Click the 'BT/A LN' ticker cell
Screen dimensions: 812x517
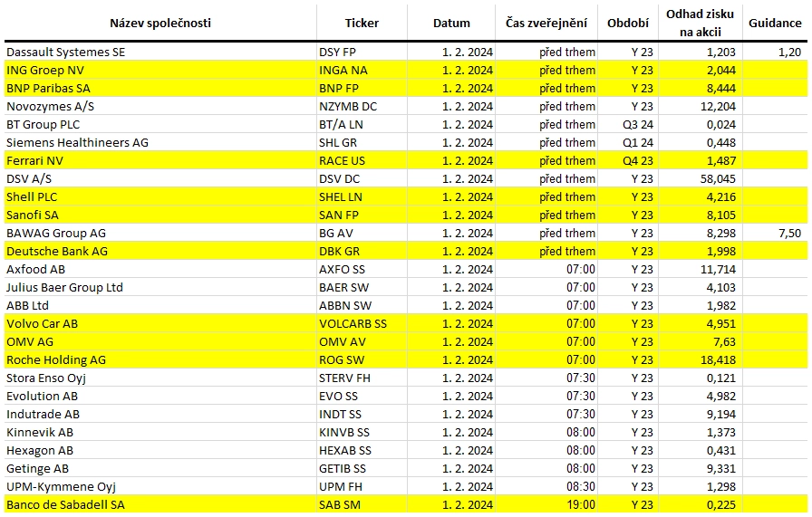[362, 124]
